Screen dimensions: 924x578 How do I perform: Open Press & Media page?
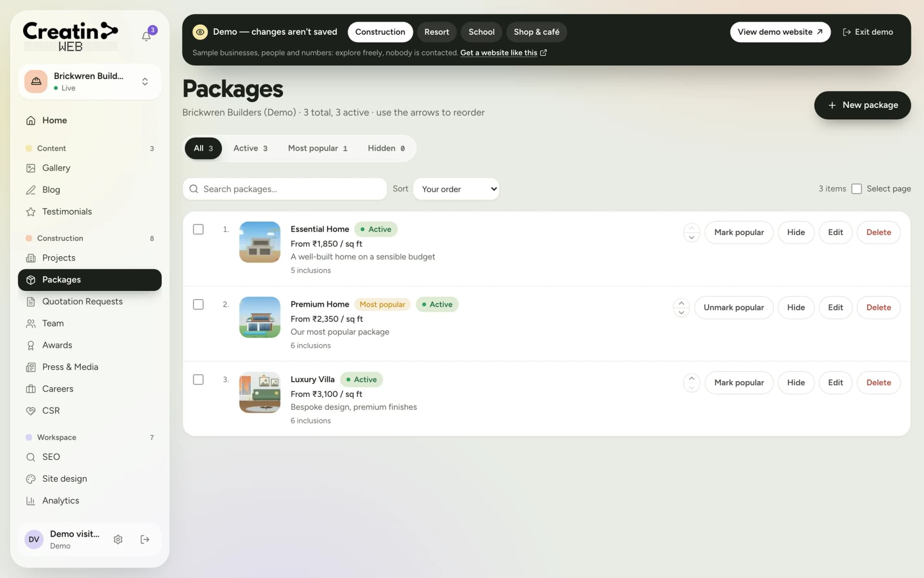coord(90,367)
